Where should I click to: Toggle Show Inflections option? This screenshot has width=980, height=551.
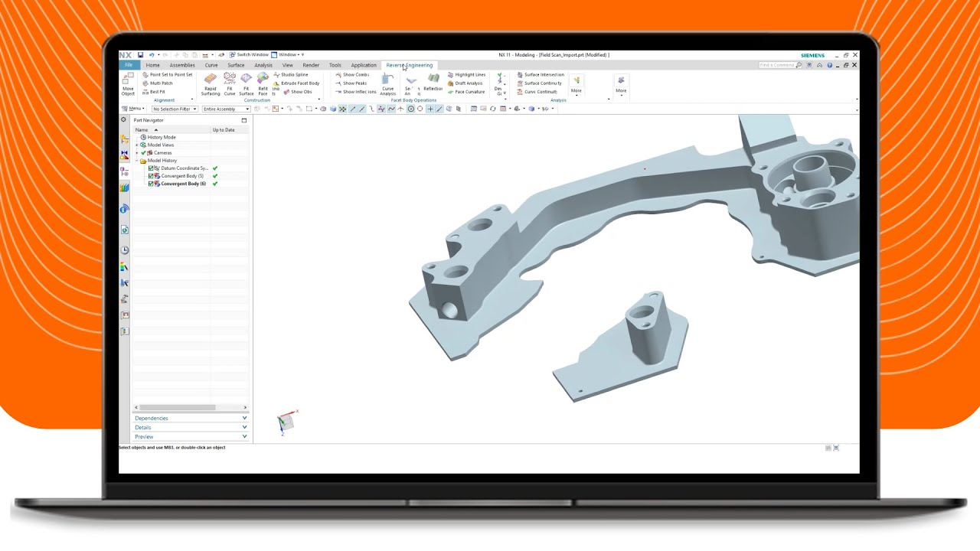point(356,92)
